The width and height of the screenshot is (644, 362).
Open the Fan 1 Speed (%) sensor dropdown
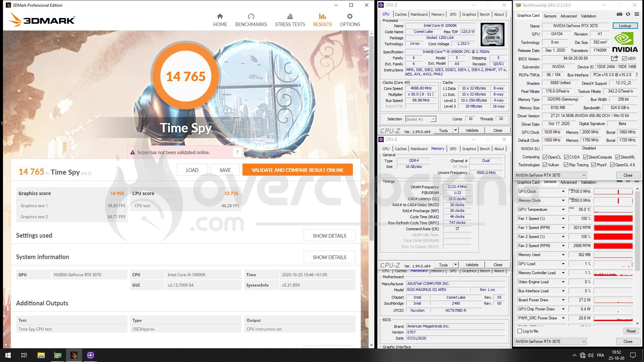[563, 219]
